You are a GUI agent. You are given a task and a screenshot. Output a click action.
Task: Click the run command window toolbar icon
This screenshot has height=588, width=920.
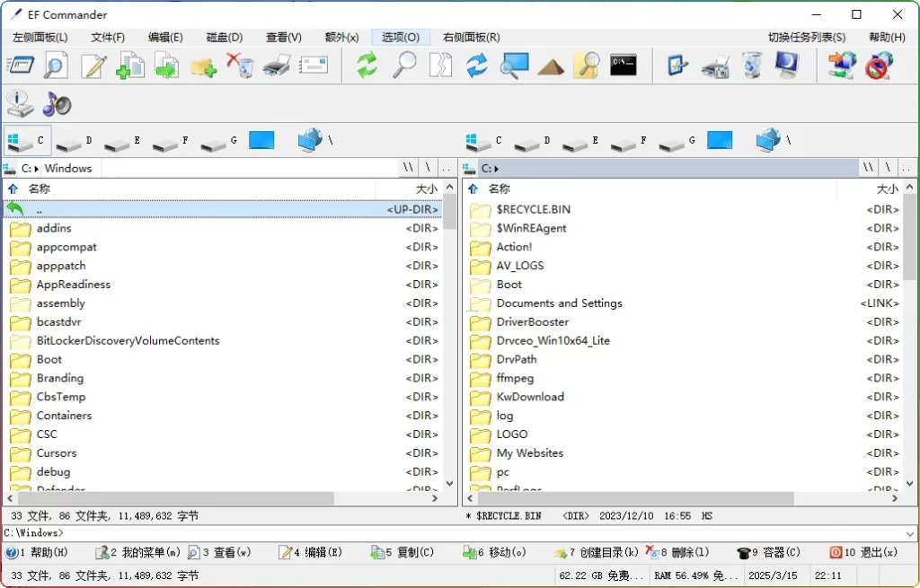[21, 65]
